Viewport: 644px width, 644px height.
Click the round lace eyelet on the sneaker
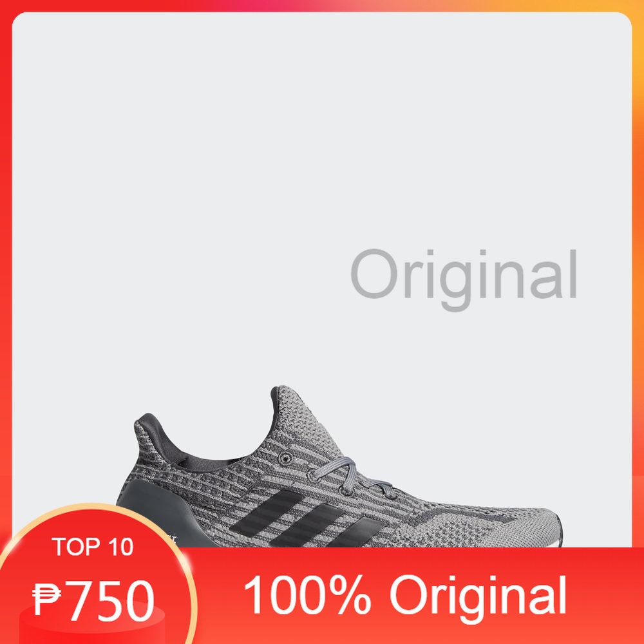click(x=285, y=457)
